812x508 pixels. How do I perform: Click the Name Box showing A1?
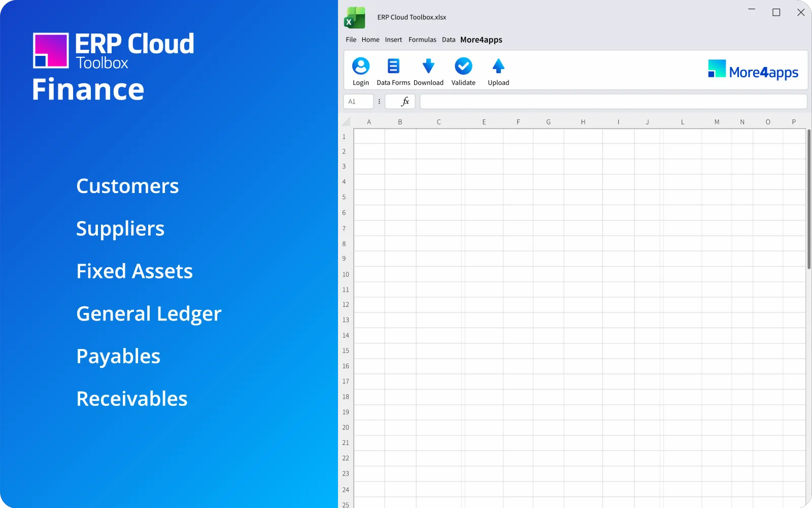358,102
